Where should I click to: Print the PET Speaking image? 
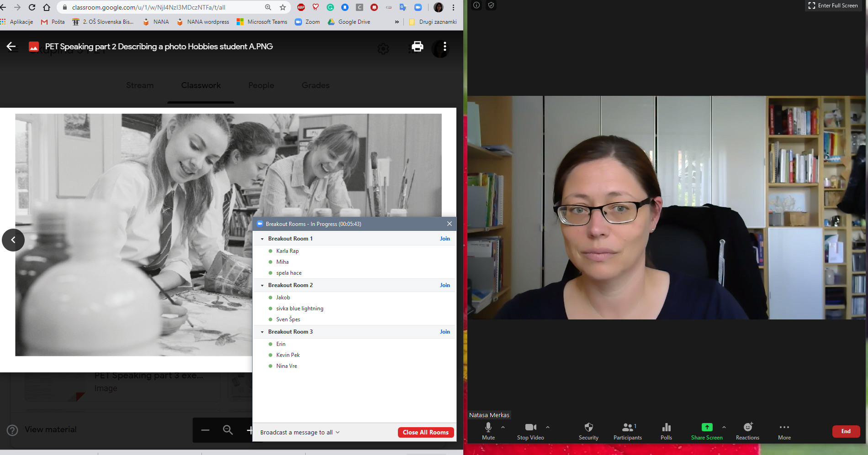point(417,47)
